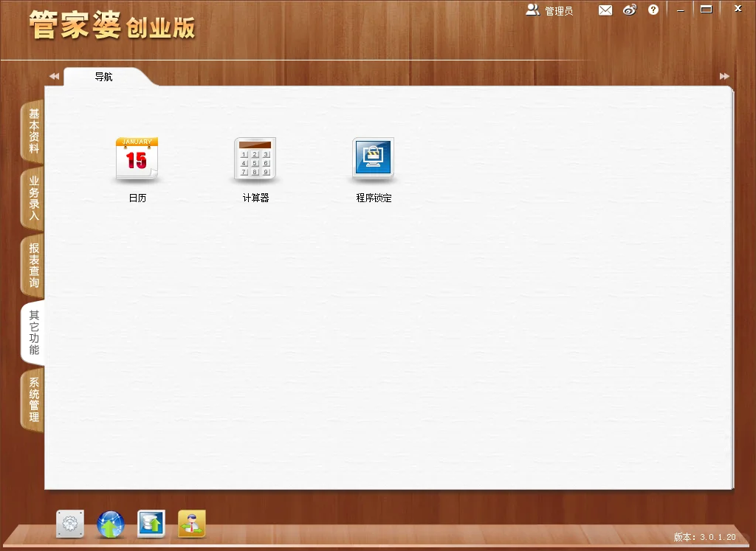This screenshot has height=551, width=756.
Task: Minimize the application window
Action: coord(680,10)
